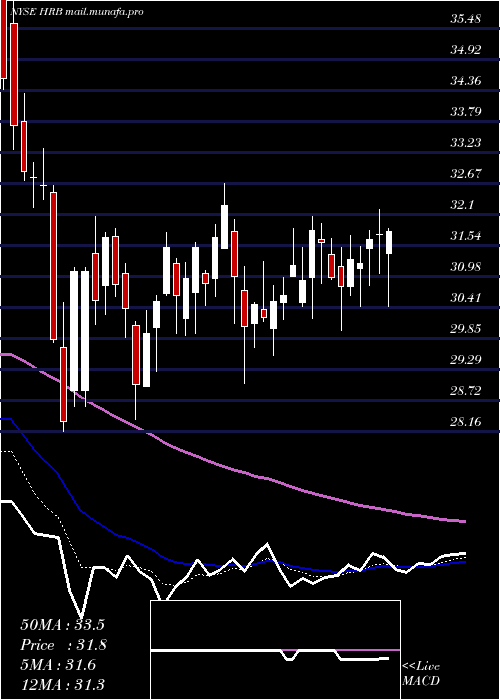Click the 29.85 price axis label
The height and width of the screenshot is (700, 500).
(466, 329)
